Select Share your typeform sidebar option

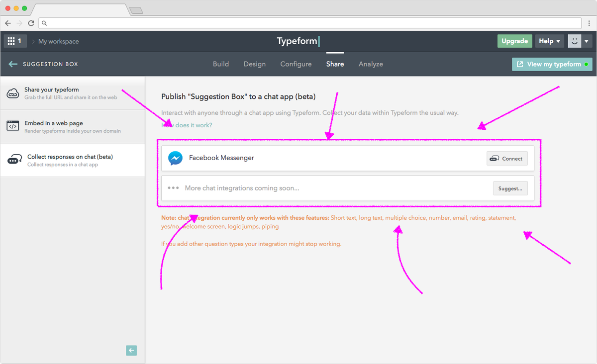pyautogui.click(x=73, y=93)
